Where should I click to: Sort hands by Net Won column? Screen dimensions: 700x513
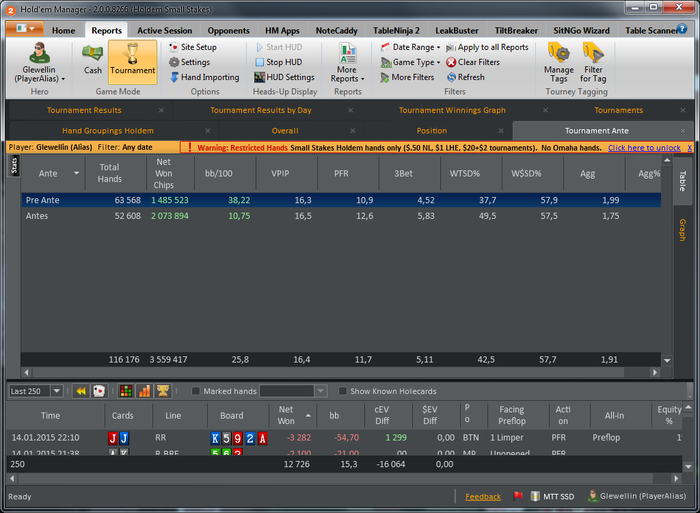click(x=292, y=415)
